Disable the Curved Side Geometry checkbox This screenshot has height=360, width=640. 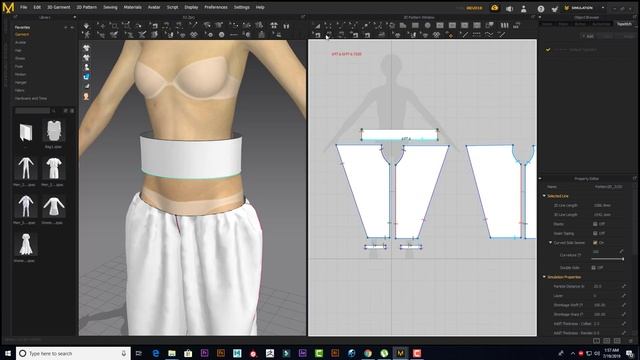pyautogui.click(x=595, y=243)
